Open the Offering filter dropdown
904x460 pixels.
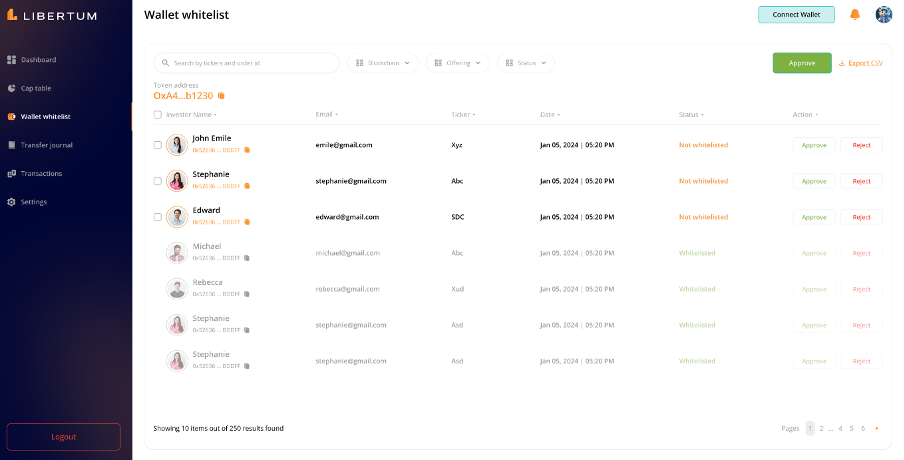click(x=457, y=63)
